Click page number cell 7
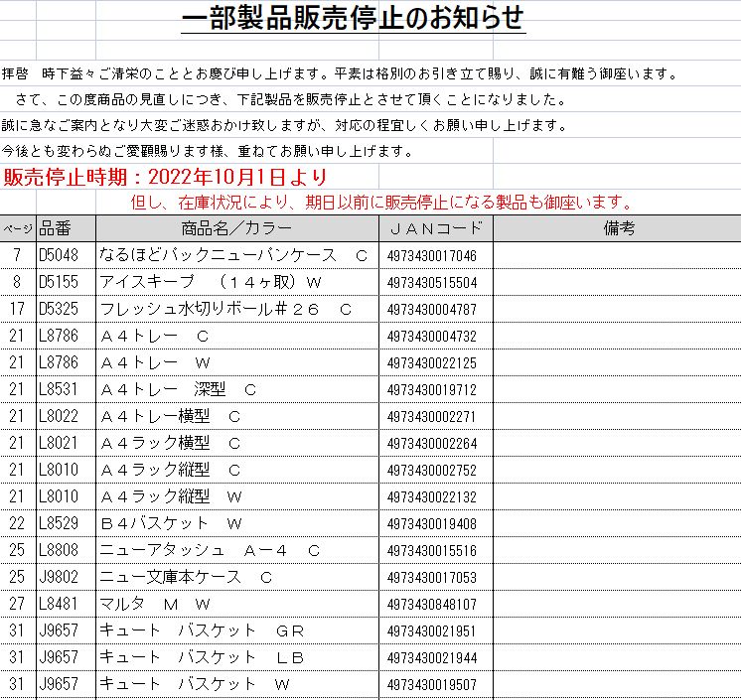 click(x=17, y=255)
